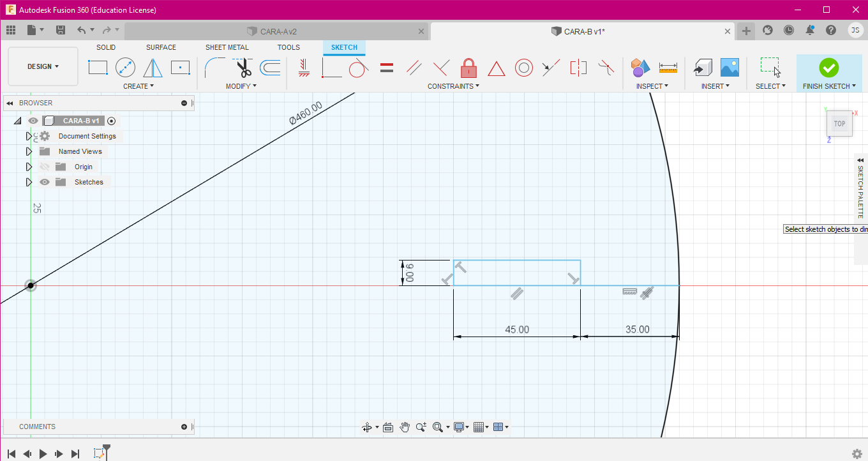The image size is (868, 461).
Task: Switch to the CARA-A v2 document tab
Action: tap(276, 31)
